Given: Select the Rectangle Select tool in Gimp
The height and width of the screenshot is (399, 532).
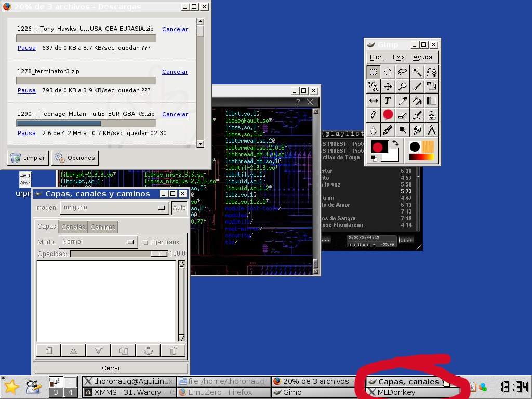Looking at the screenshot, I should pyautogui.click(x=373, y=72).
